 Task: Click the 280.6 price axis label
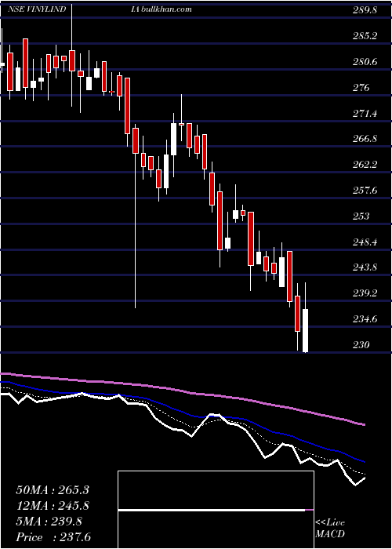[x=365, y=62]
